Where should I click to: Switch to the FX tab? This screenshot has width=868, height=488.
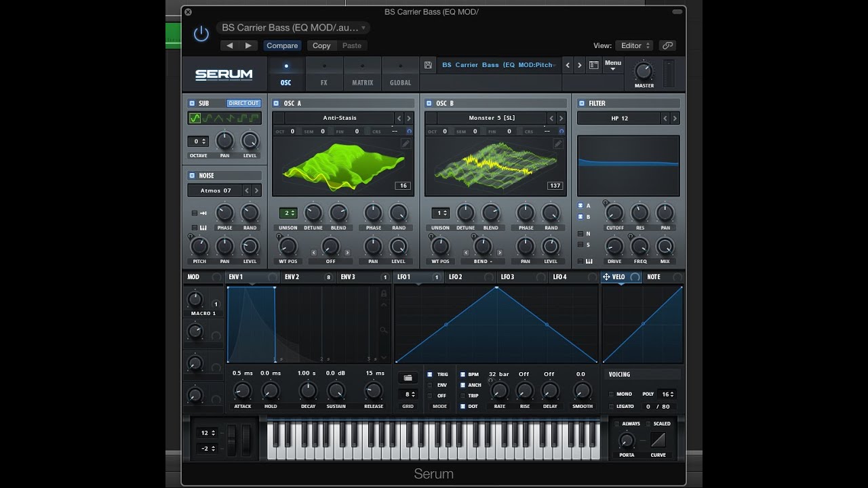click(324, 74)
